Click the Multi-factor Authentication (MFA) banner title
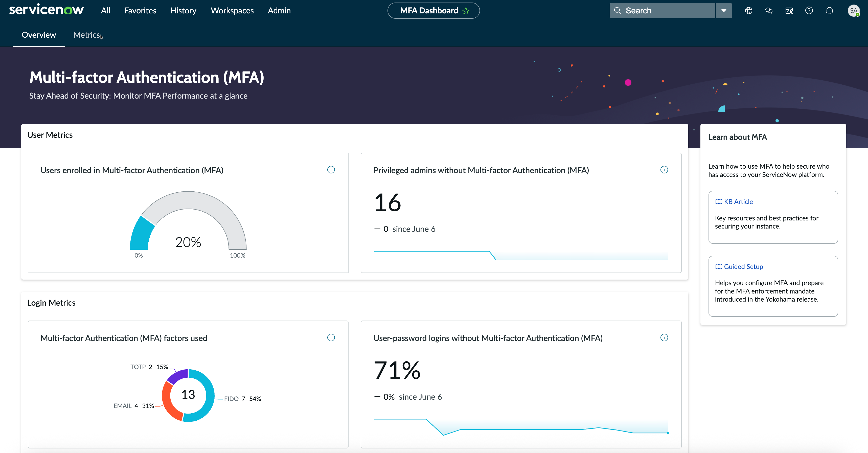Image resolution: width=868 pixels, height=453 pixels. pos(147,78)
